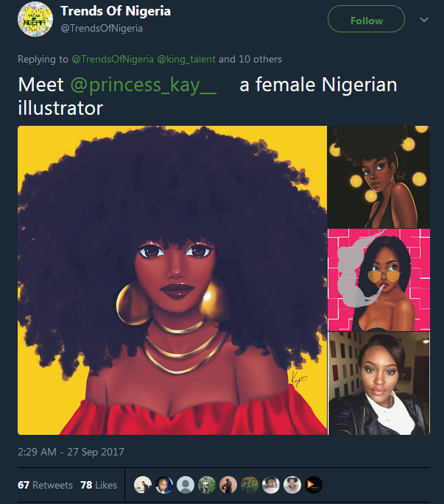
Task: Click the @TrendsOfNigeria handle under the name
Action: tap(102, 28)
